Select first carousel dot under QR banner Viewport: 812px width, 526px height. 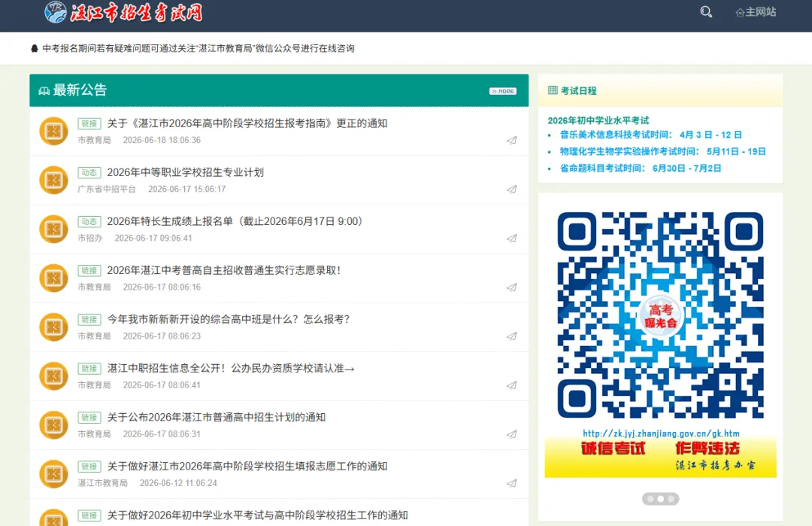650,499
